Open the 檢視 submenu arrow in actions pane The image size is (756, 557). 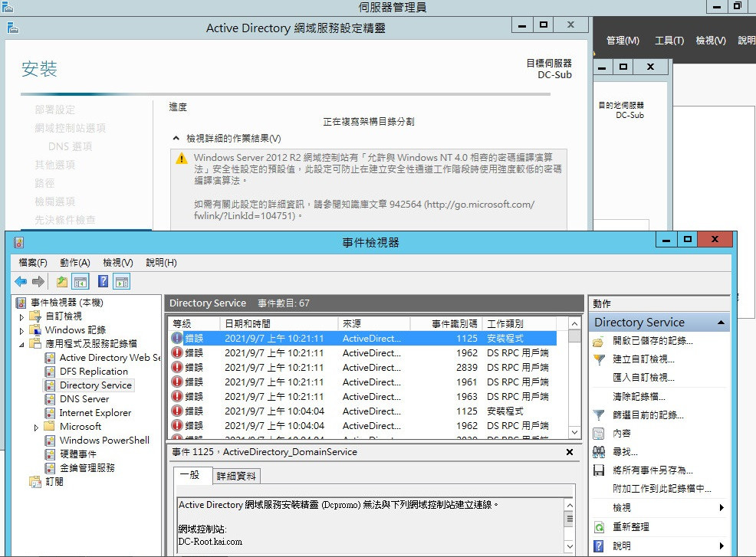pos(721,507)
